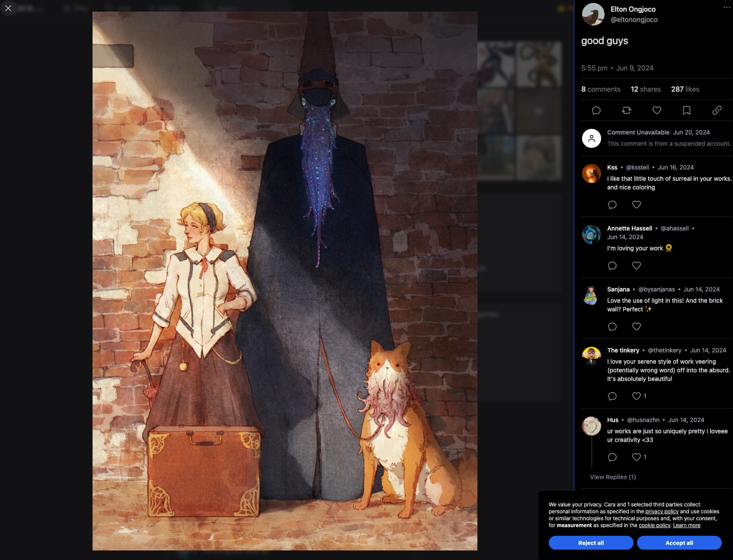Open the Annette Hassell name link
Image resolution: width=733 pixels, height=560 pixels.
click(629, 228)
